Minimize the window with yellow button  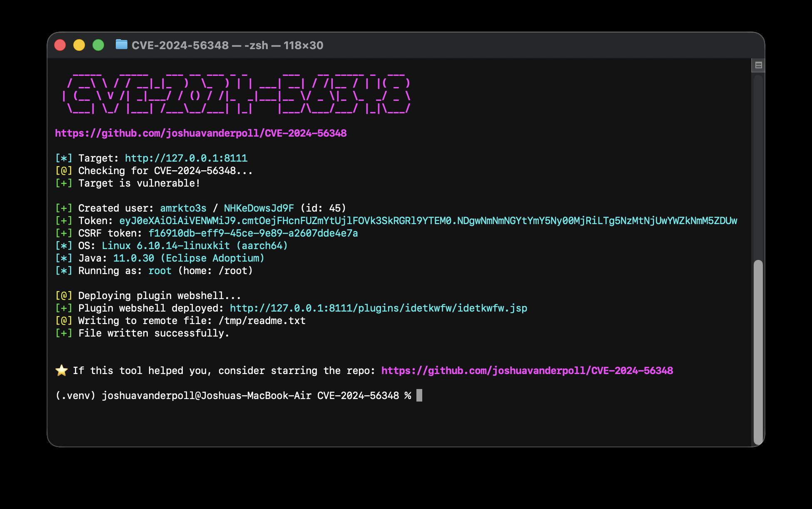point(79,45)
